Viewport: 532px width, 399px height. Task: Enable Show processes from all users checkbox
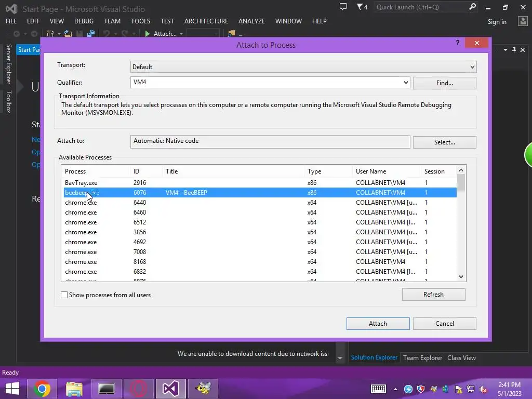click(x=64, y=295)
